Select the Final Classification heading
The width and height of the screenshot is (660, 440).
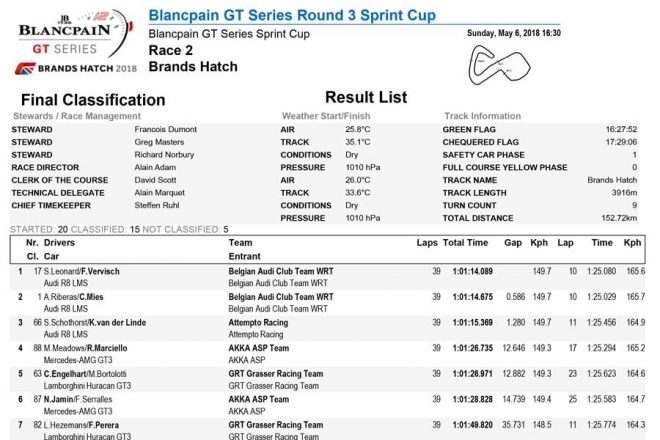tap(93, 100)
